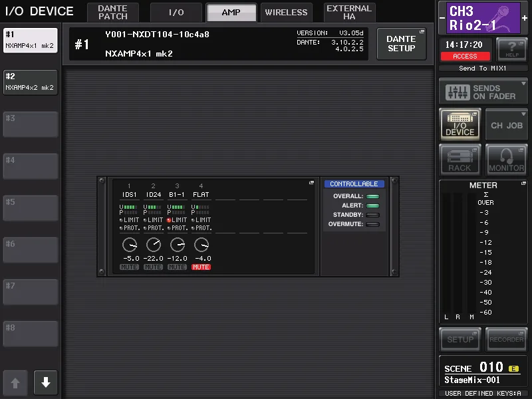Image resolution: width=532 pixels, height=399 pixels.
Task: Select the CH3 Rio2-1 channel display
Action: [x=483, y=18]
